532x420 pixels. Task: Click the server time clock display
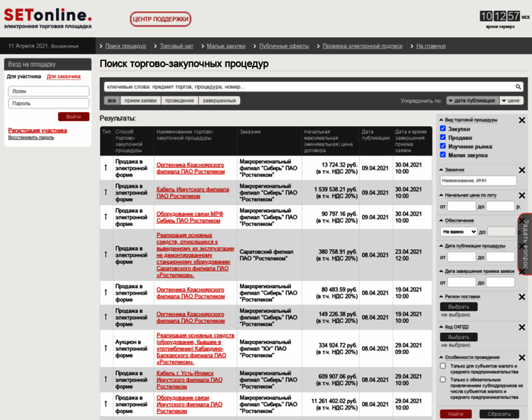click(500, 16)
